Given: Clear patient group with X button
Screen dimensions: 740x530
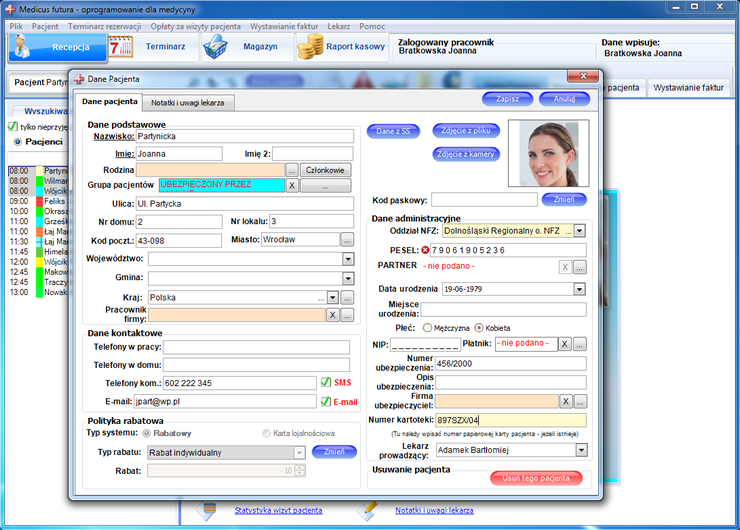Looking at the screenshot, I should point(292,186).
